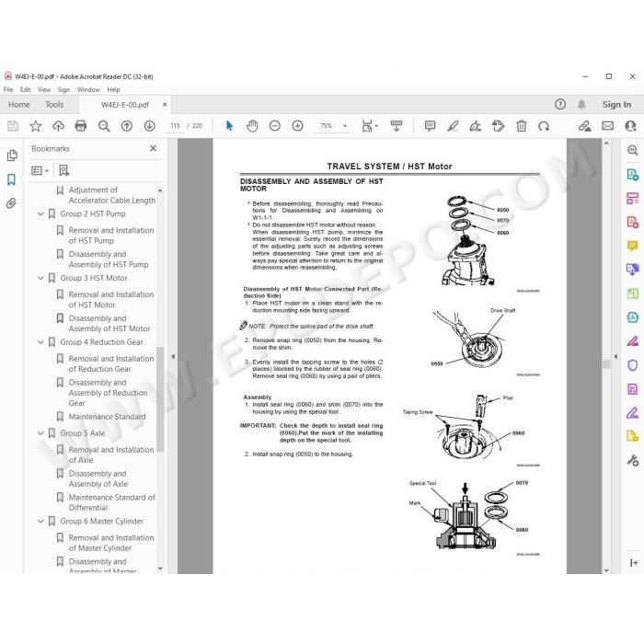Screen dimensions: 644x644
Task: Go to previous page arrow
Action: point(127,126)
